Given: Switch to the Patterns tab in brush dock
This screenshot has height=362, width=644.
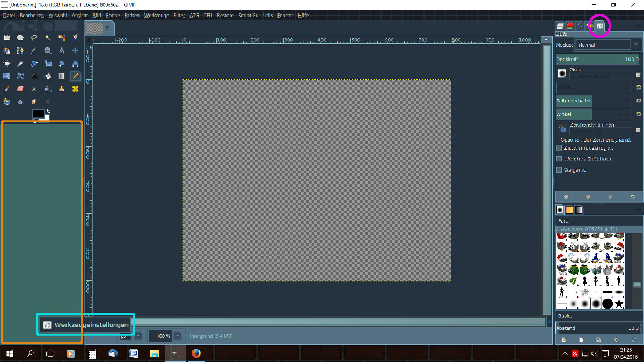Looking at the screenshot, I should coord(569,210).
